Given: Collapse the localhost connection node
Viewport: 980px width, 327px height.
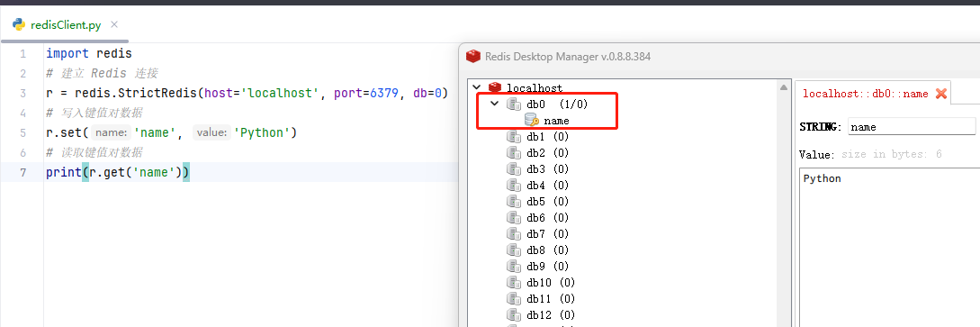Looking at the screenshot, I should [x=477, y=87].
